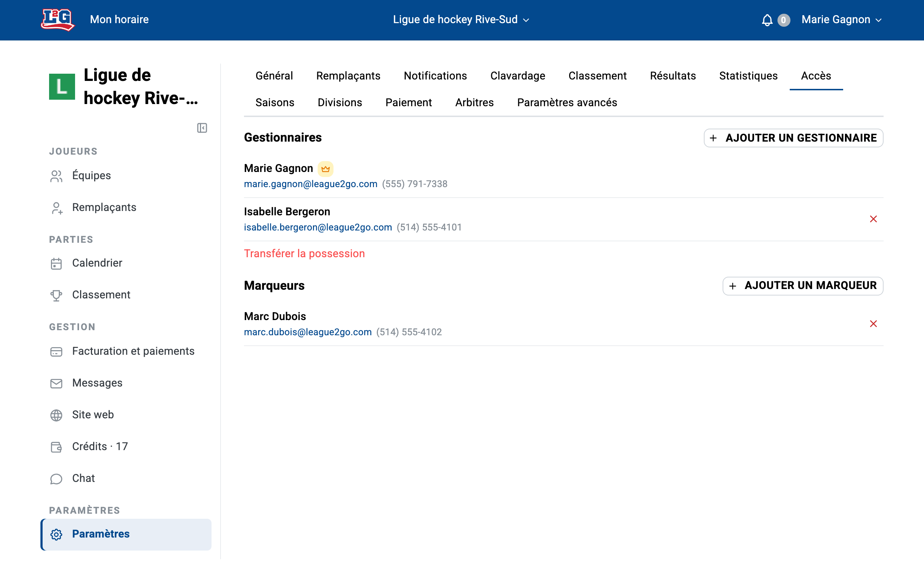Open Chat in the sidebar
Viewport: 924px width, 578px height.
pyautogui.click(x=126, y=478)
